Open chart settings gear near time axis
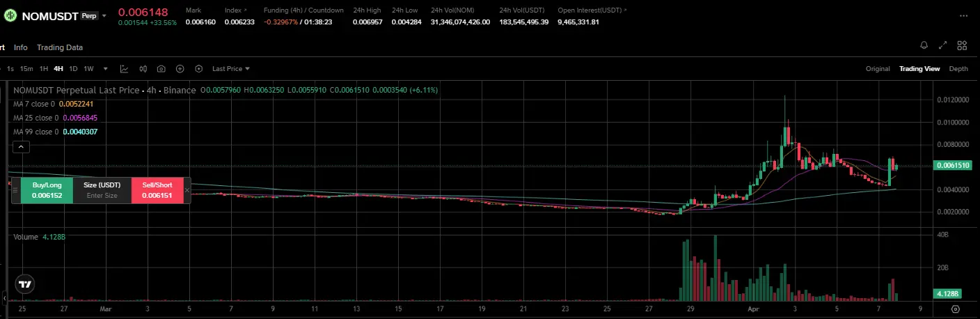Image resolution: width=980 pixels, height=319 pixels. pos(955,309)
